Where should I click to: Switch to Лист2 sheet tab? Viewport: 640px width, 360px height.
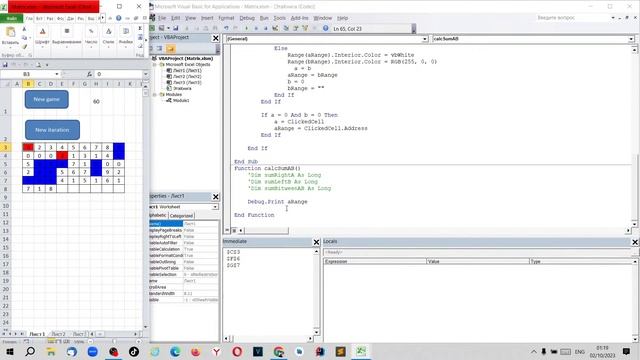(58, 334)
